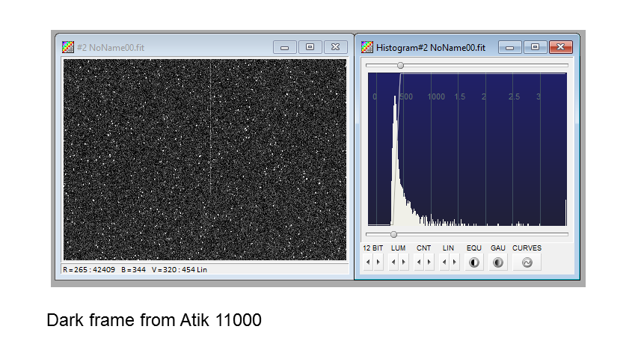The height and width of the screenshot is (353, 644).
Task: Apply Gaussian stretch with GAU icon
Action: (x=498, y=263)
